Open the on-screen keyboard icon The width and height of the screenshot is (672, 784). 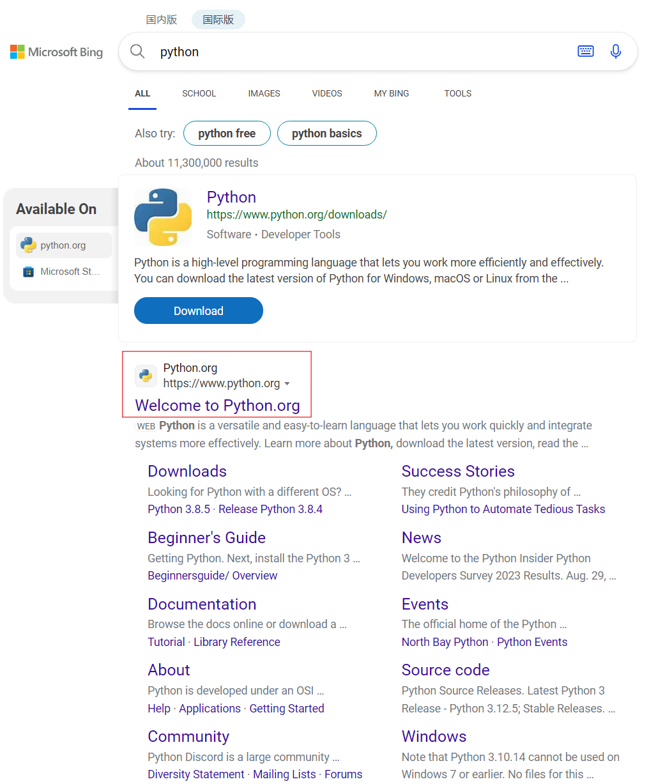pyautogui.click(x=586, y=51)
